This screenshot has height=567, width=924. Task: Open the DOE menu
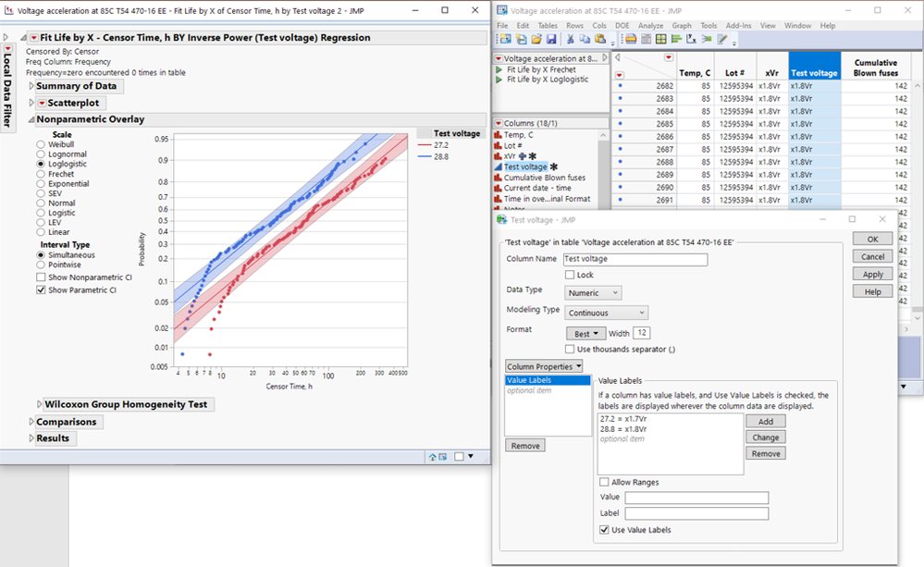(622, 26)
